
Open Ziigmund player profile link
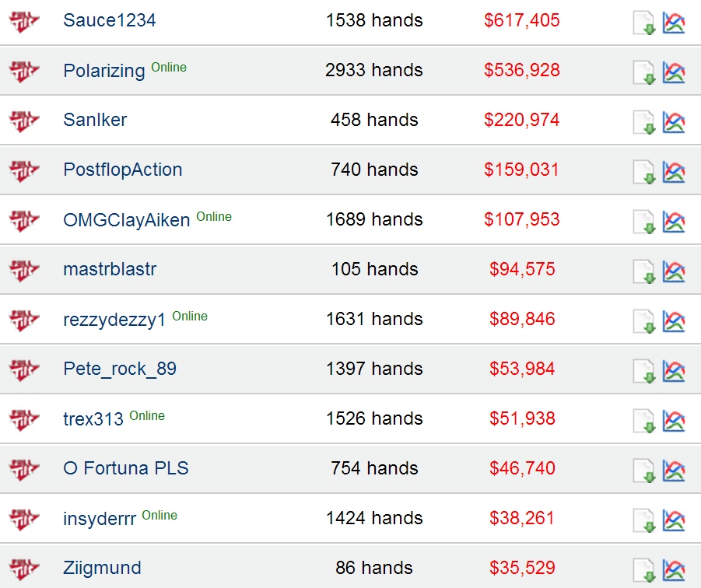tap(103, 568)
